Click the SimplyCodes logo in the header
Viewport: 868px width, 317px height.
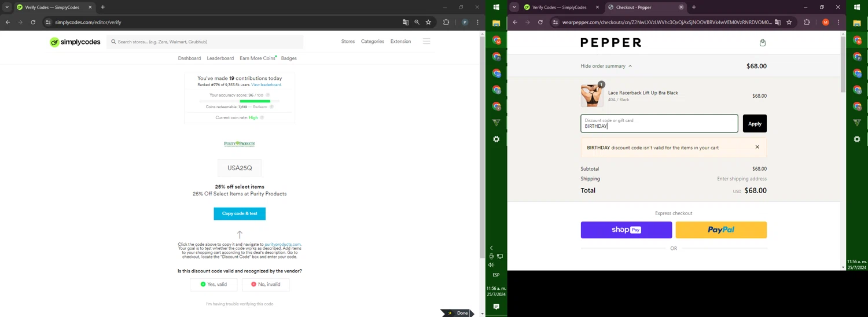[x=75, y=42]
